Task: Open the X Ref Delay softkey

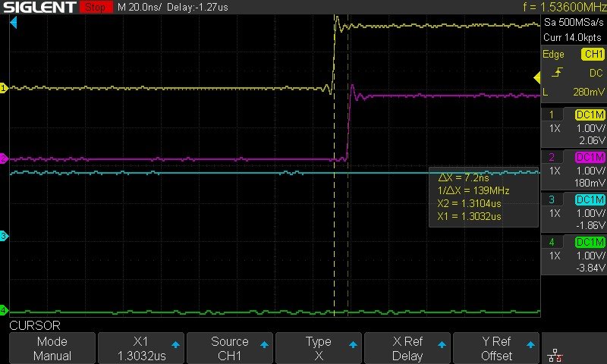Action: [407, 348]
